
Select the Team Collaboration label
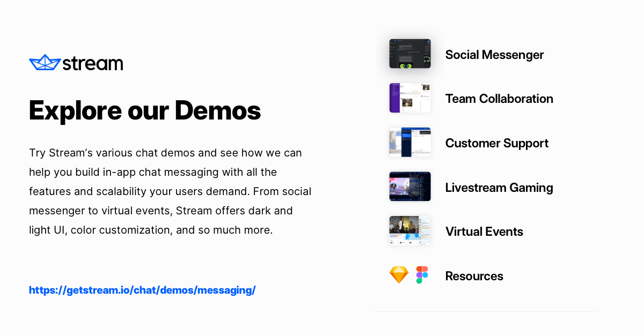click(499, 99)
